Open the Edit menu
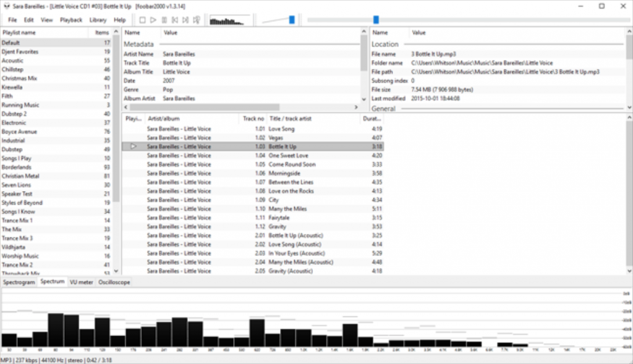The height and width of the screenshot is (364, 633). [28, 20]
